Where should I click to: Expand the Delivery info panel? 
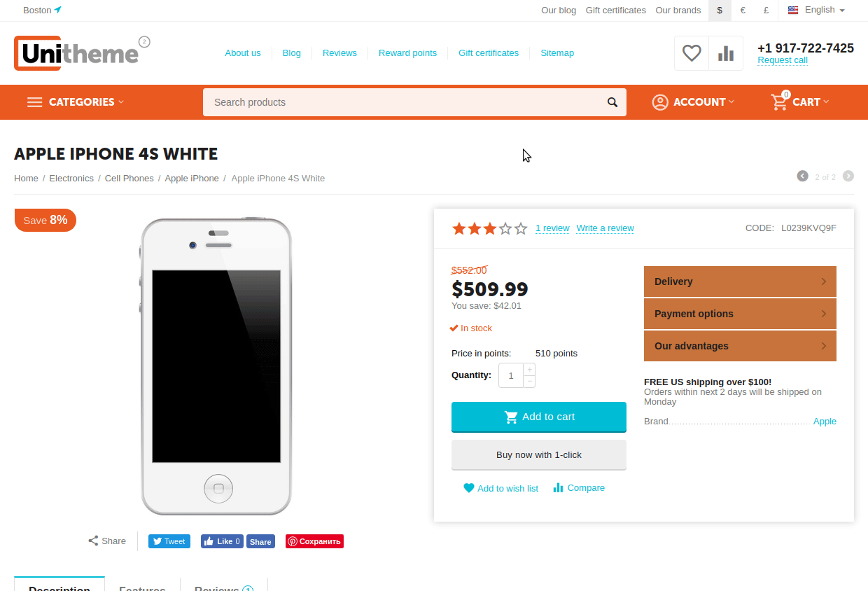tap(740, 281)
